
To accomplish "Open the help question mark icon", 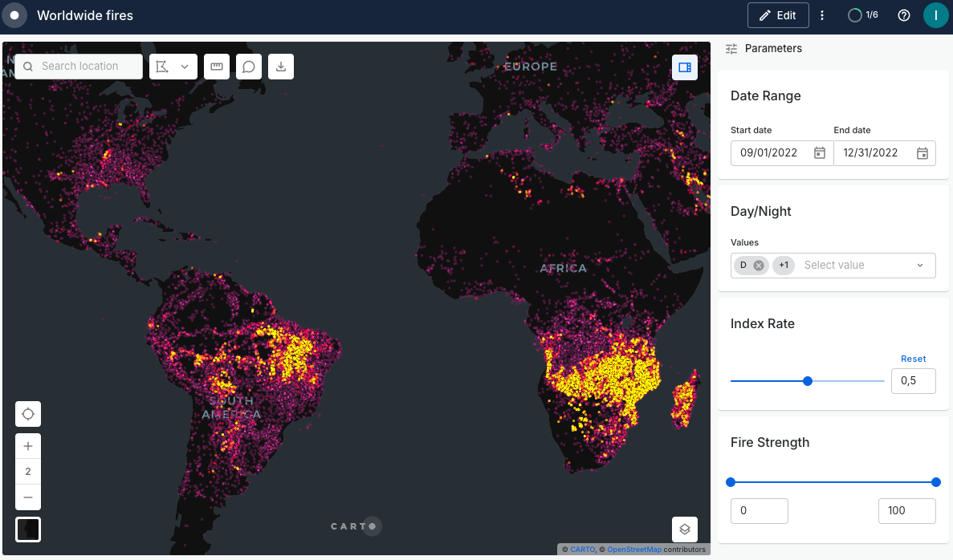I will 904,15.
